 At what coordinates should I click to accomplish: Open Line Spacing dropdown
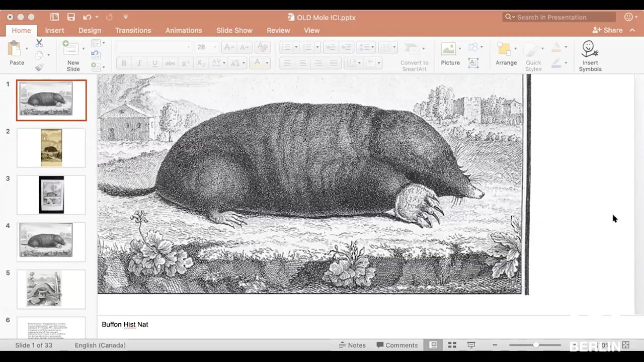[366, 47]
